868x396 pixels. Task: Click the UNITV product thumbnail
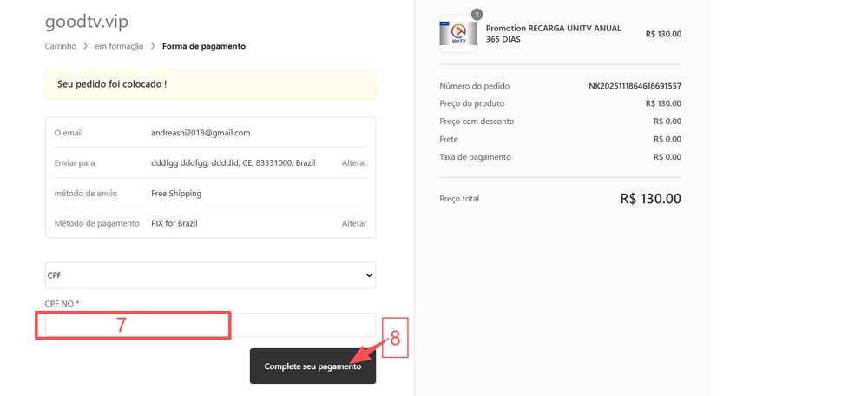click(x=458, y=34)
